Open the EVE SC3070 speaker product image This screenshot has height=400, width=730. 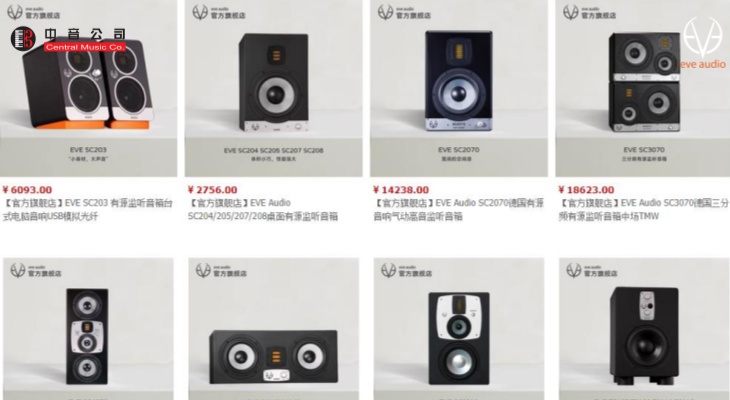point(642,88)
